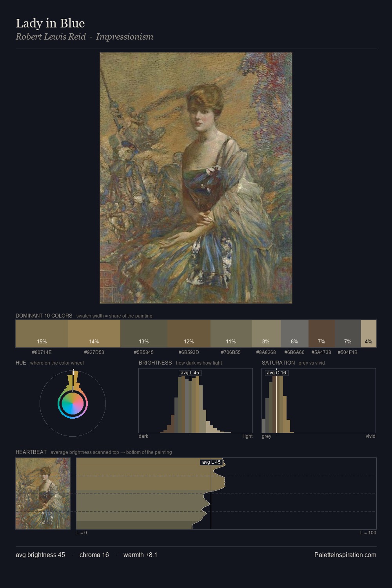Viewport: 392px width, 588px height.
Task: Click the 'SATURATION' section heading
Action: [x=278, y=363]
